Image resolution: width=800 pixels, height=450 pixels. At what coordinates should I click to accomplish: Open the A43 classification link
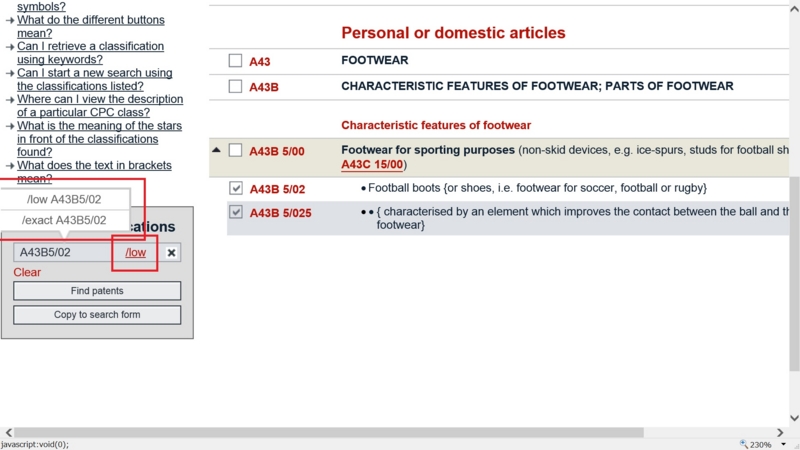[260, 62]
